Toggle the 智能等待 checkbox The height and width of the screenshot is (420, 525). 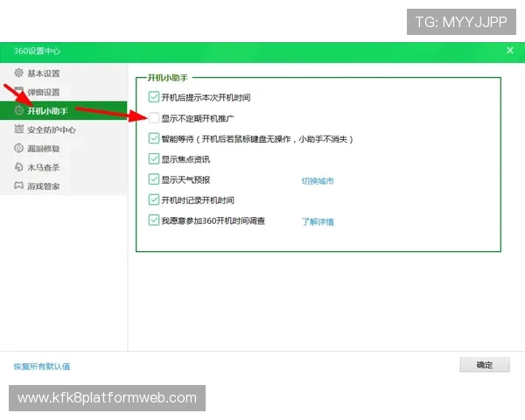coord(154,138)
